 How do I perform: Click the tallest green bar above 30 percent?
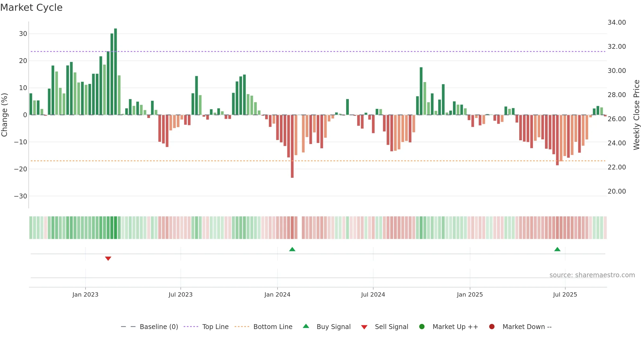(115, 72)
